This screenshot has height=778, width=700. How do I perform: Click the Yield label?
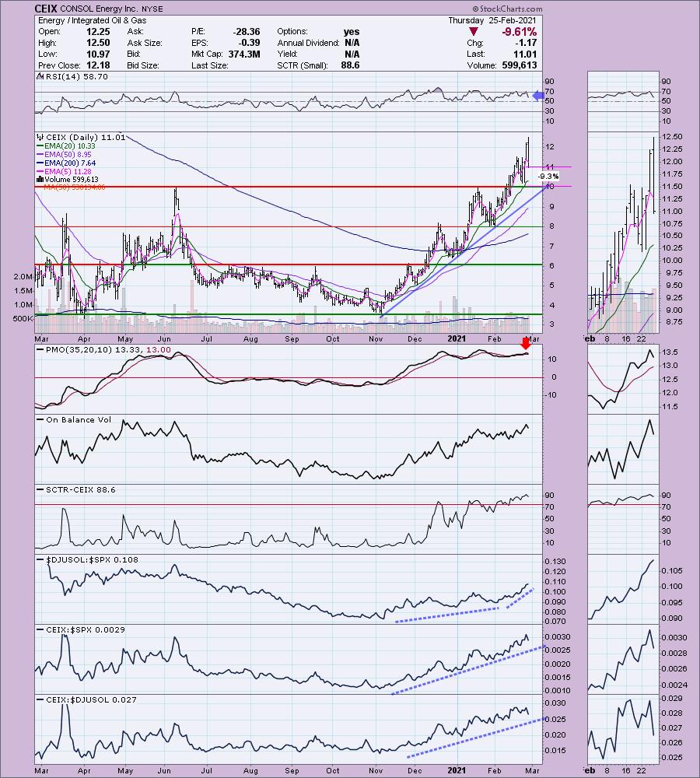pyautogui.click(x=288, y=54)
